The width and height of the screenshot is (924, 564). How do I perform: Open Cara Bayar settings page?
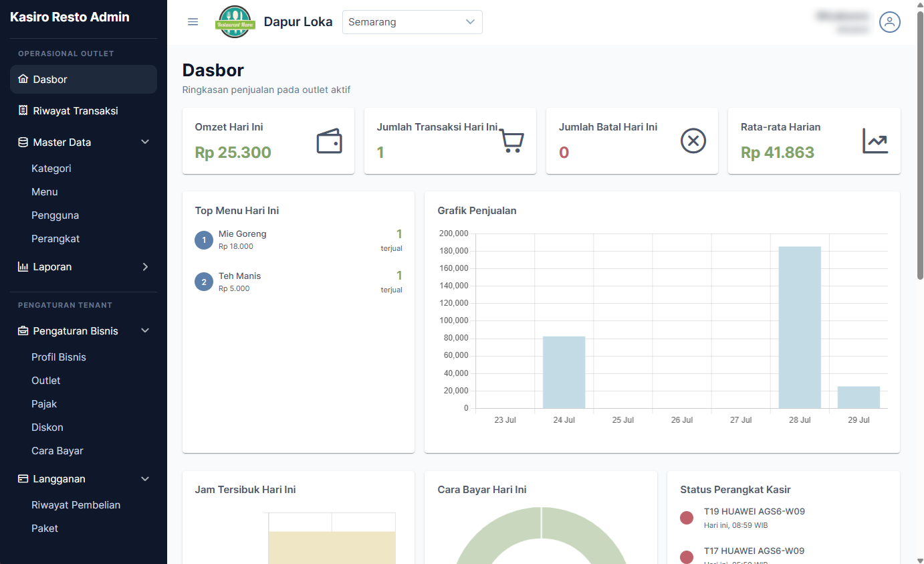point(57,450)
